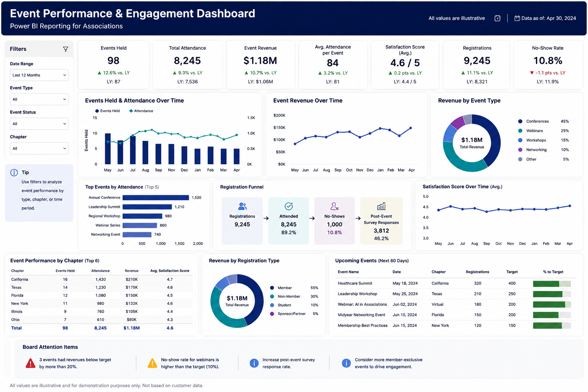Click green up arrow on Event Revenue card
Screen dimensions: 588x392
click(x=246, y=73)
